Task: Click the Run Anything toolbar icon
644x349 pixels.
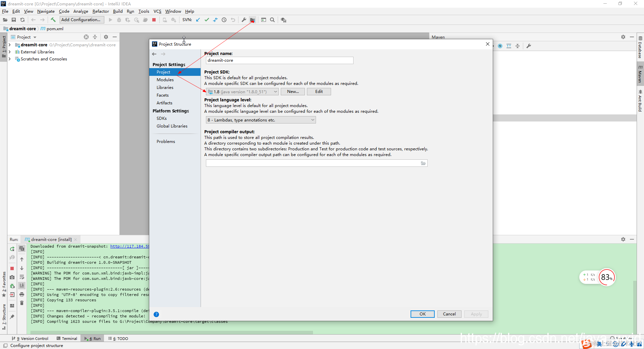Action: click(x=264, y=20)
